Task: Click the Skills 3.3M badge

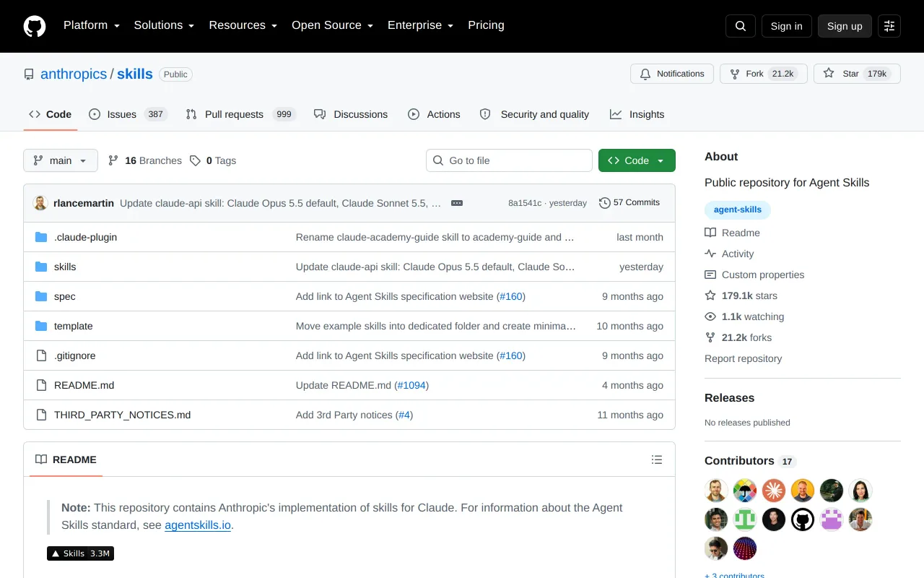Action: pos(80,553)
